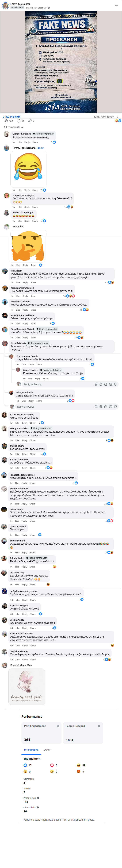Open the three-dot post options menu

pos(117,5)
